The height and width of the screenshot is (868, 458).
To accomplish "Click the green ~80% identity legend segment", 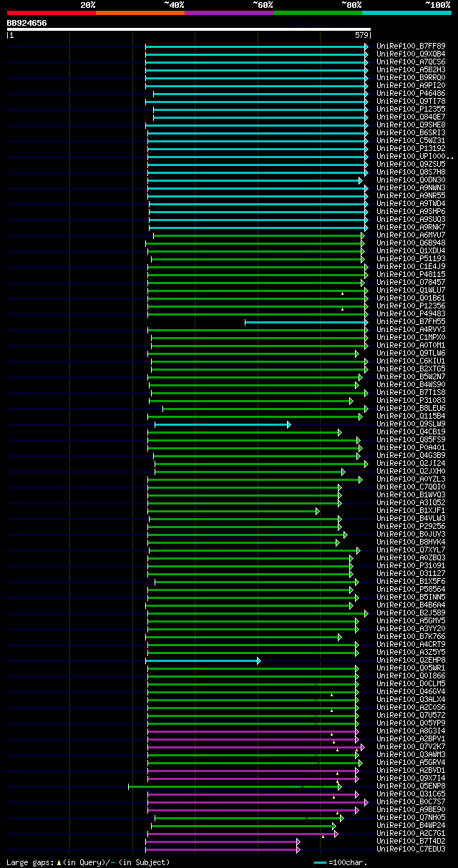I will 318,12.
